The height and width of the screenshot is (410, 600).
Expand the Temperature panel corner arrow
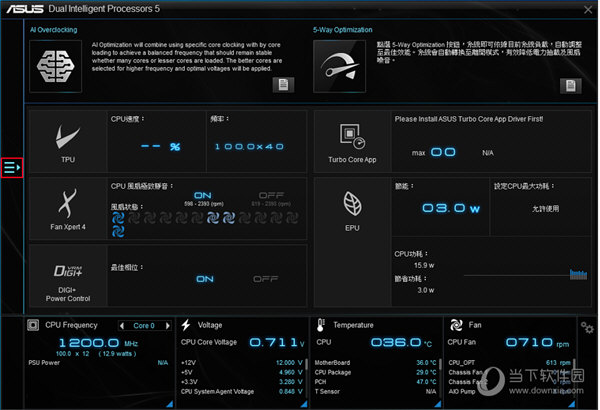438,403
